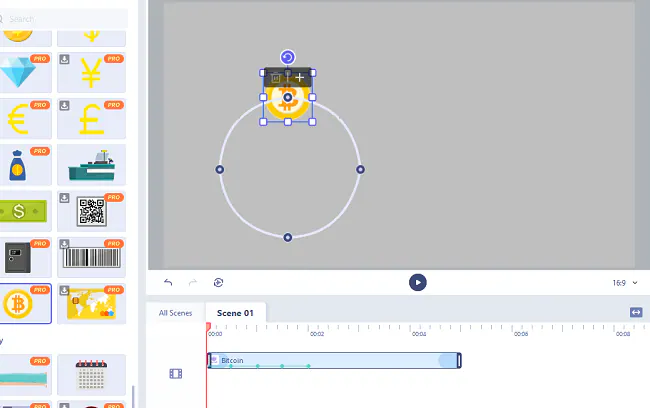This screenshot has width=650, height=408.
Task: Click the bottom-left resize handle of the Bitcoin
Action: pyautogui.click(x=263, y=122)
